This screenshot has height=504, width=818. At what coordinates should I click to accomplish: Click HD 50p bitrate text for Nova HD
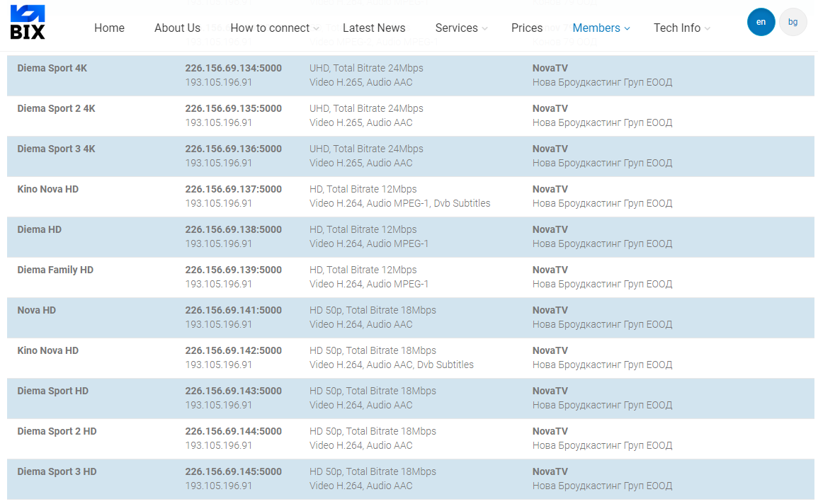point(373,310)
